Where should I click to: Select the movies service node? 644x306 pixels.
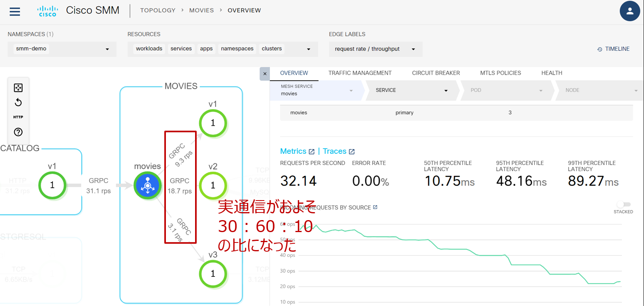coord(148,185)
